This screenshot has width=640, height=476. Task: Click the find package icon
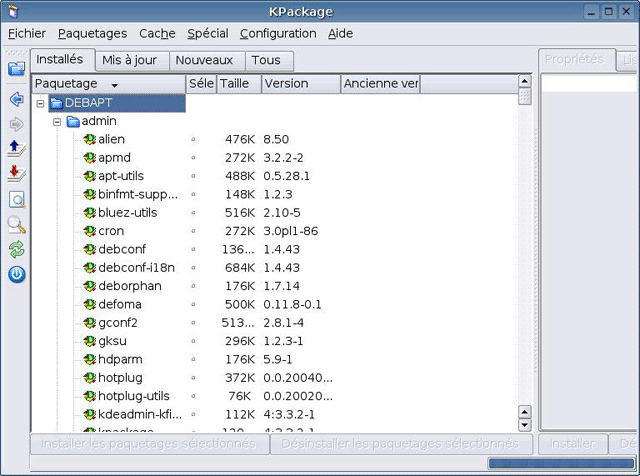[x=16, y=200]
